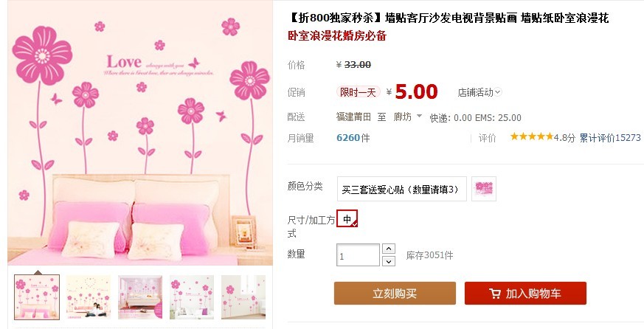Click the five-star rating icons
Screen dimensions: 644x329
click(532, 136)
